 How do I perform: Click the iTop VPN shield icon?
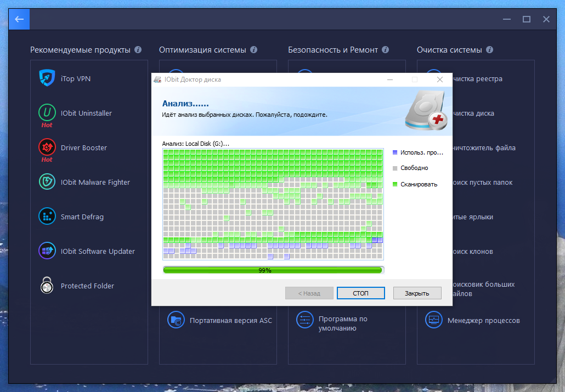pos(47,78)
